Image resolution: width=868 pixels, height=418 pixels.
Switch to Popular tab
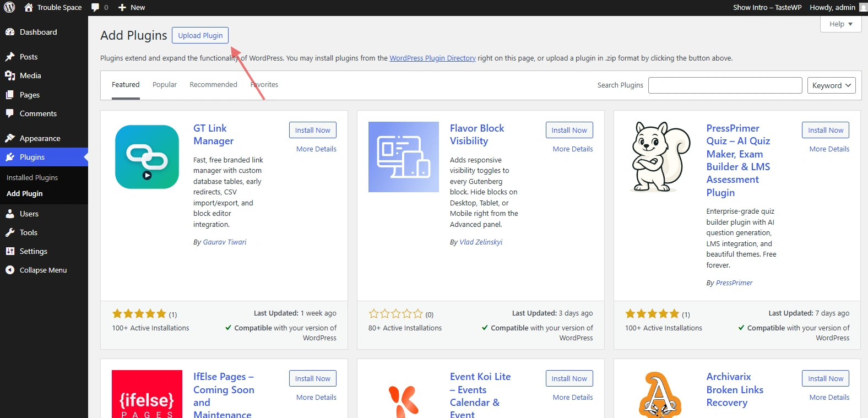pyautogui.click(x=165, y=85)
